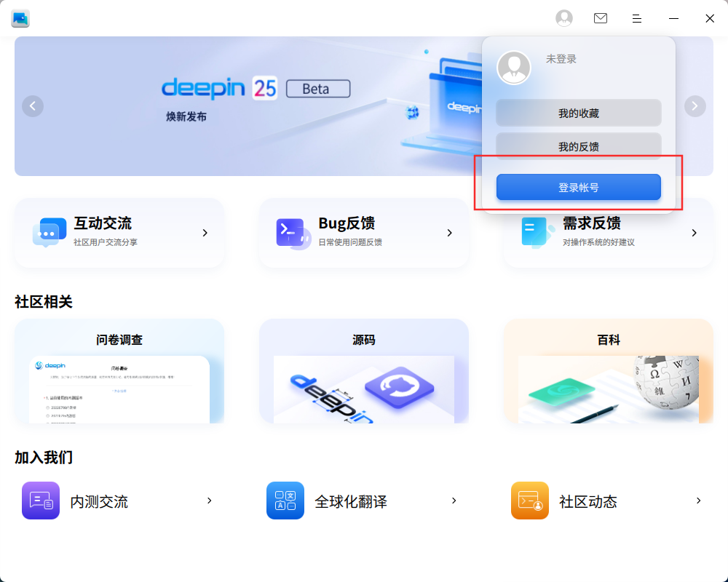Expand the 需求反馈 card arrow
The image size is (728, 582).
click(694, 233)
